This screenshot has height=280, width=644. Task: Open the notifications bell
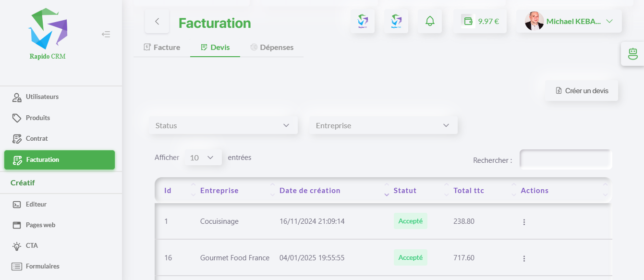(x=430, y=21)
